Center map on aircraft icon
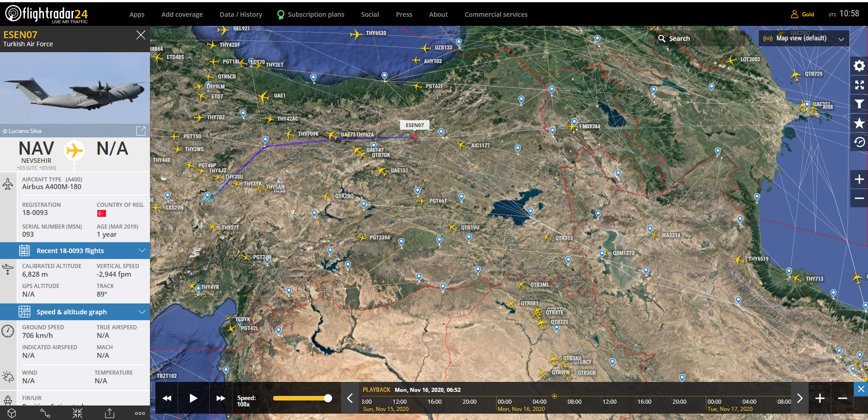 point(77,413)
